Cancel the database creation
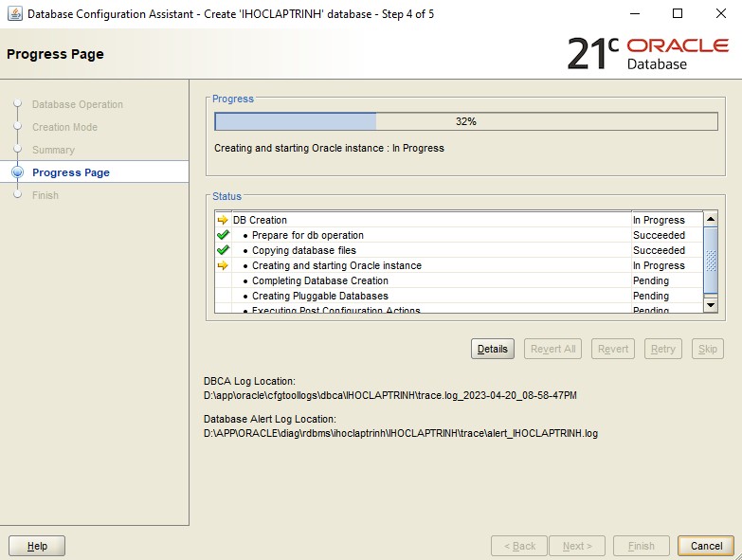This screenshot has height=560, width=742. [x=706, y=546]
